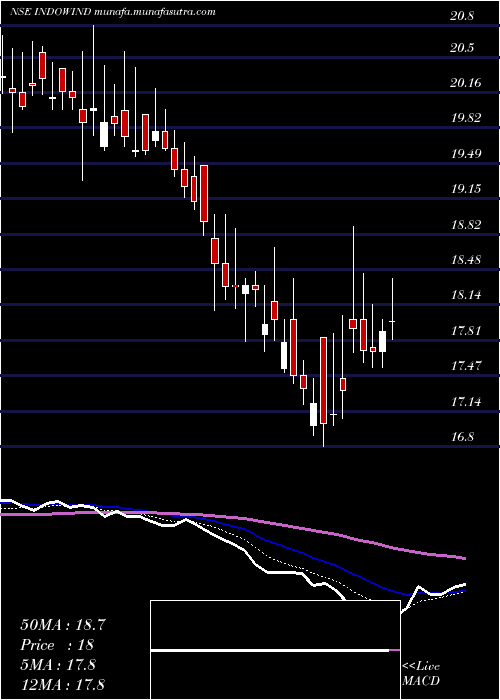The height and width of the screenshot is (700, 500).
Task: Click the 20.16 price axis label
Action: pyautogui.click(x=466, y=83)
